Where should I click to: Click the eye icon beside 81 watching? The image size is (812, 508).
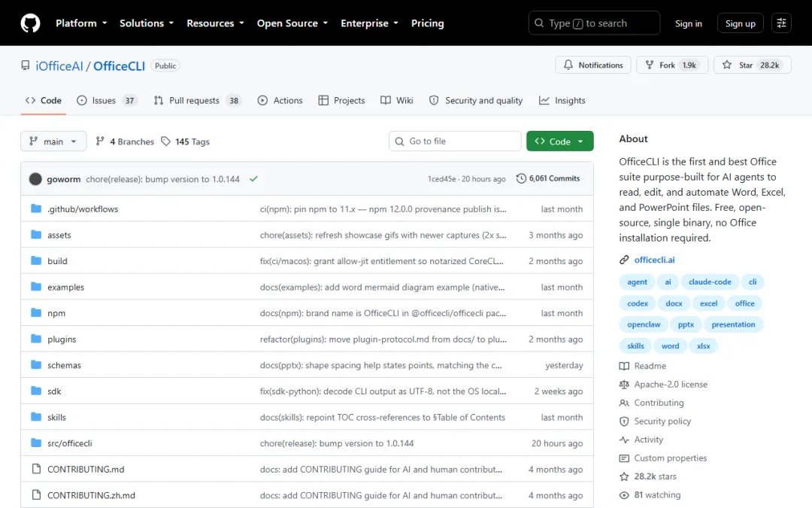tap(624, 495)
